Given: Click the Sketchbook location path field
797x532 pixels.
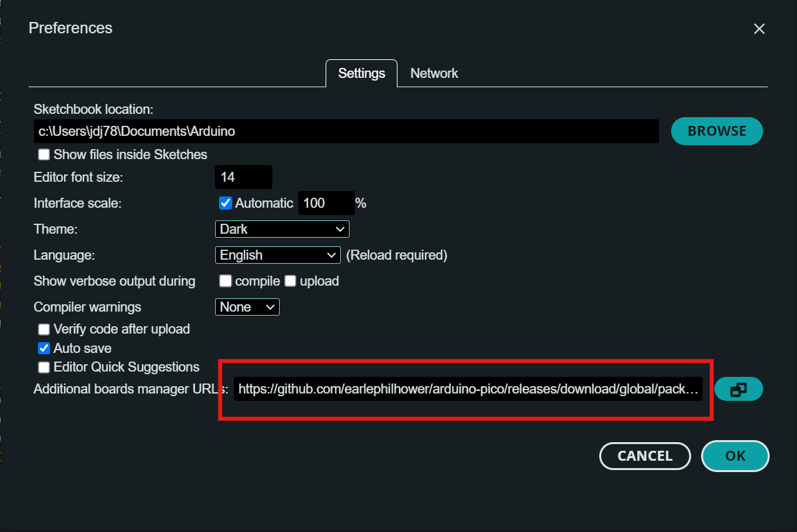Looking at the screenshot, I should pyautogui.click(x=346, y=132).
